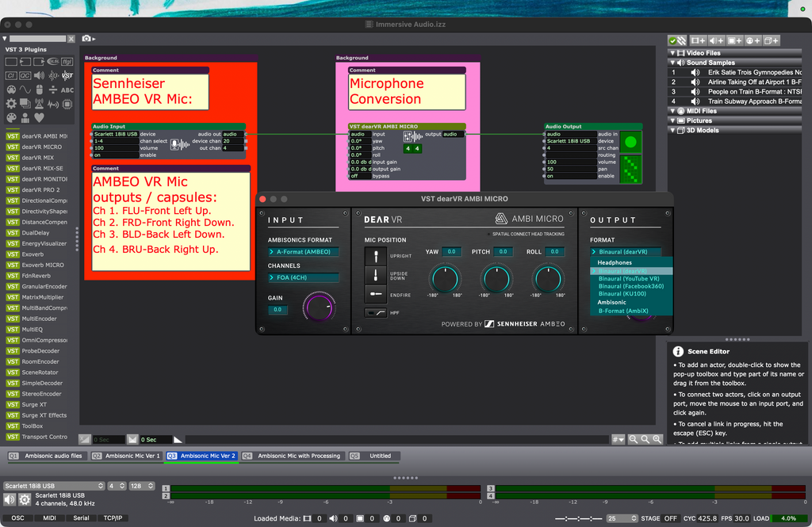The image size is (812, 527).
Task: Select the sine wave generator actors group
Action: [25, 90]
